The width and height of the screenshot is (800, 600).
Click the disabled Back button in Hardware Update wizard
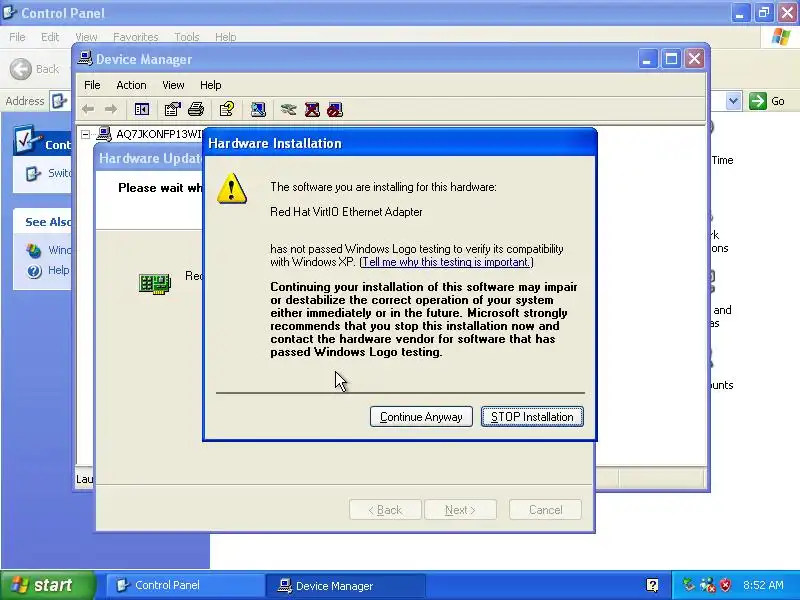coord(385,510)
